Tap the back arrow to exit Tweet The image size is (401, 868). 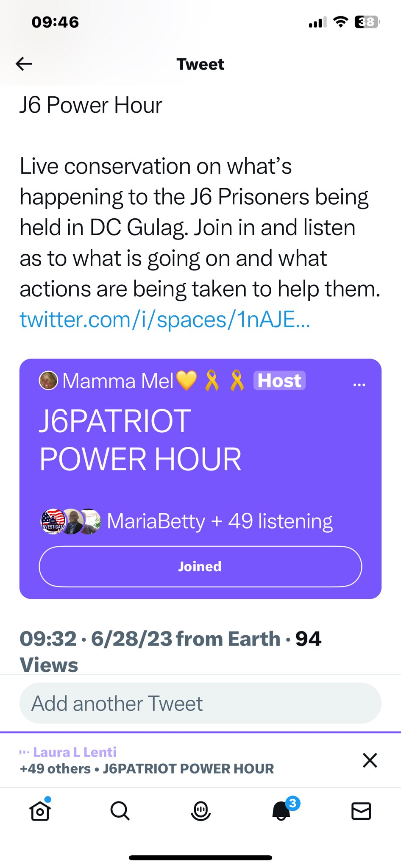coord(24,64)
